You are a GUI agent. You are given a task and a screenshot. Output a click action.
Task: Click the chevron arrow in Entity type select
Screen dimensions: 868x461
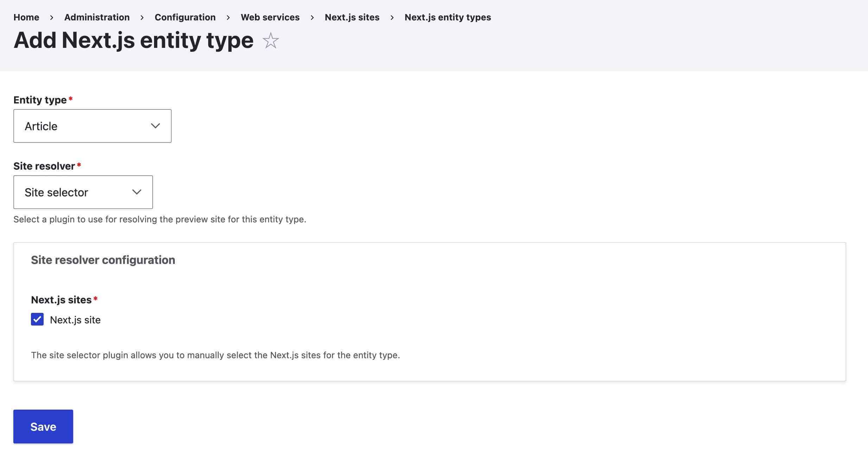click(x=155, y=126)
